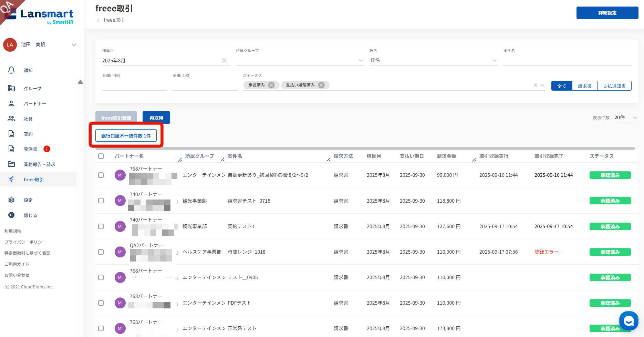
Task: Open the chat support bubble
Action: click(x=629, y=321)
